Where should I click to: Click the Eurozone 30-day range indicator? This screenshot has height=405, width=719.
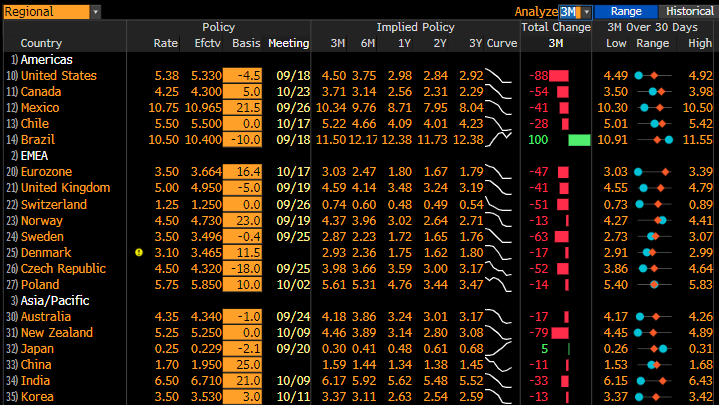pos(653,172)
